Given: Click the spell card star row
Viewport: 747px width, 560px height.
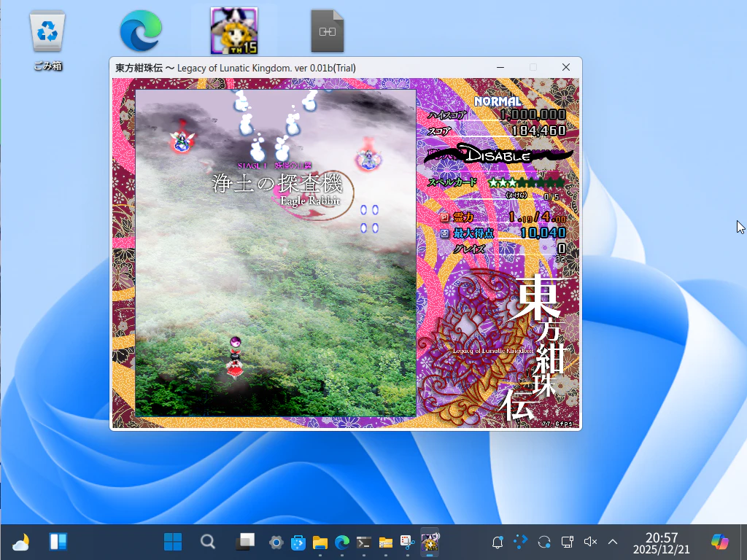Looking at the screenshot, I should pos(526,182).
